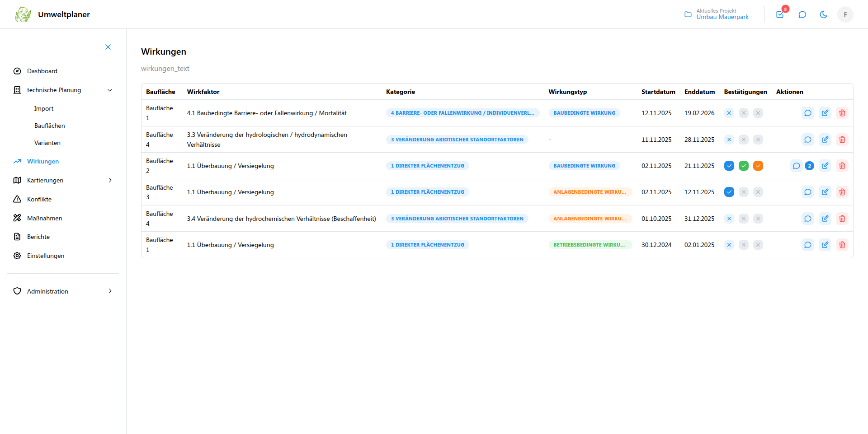Click the Bauflächen submenu link
Viewport: 868px width, 434px height.
(x=50, y=126)
